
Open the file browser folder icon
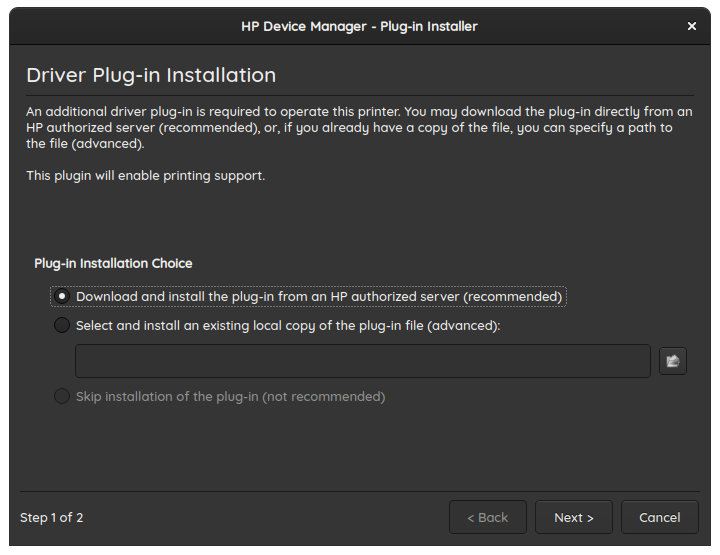(673, 361)
